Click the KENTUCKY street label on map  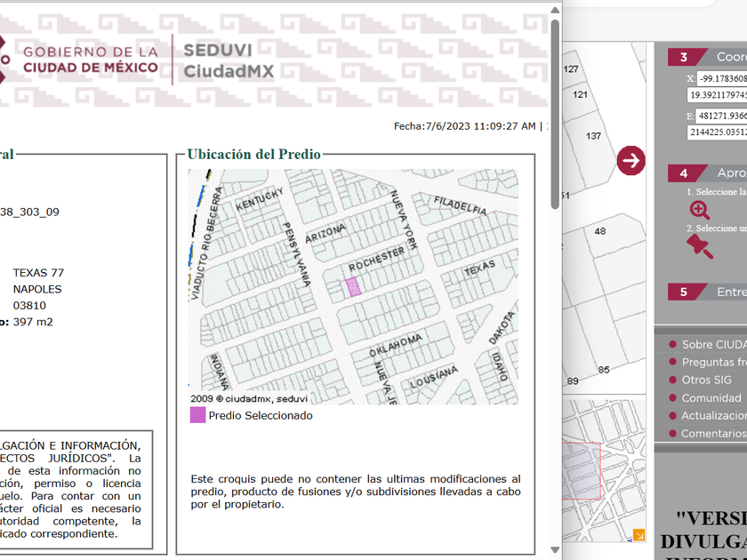260,199
